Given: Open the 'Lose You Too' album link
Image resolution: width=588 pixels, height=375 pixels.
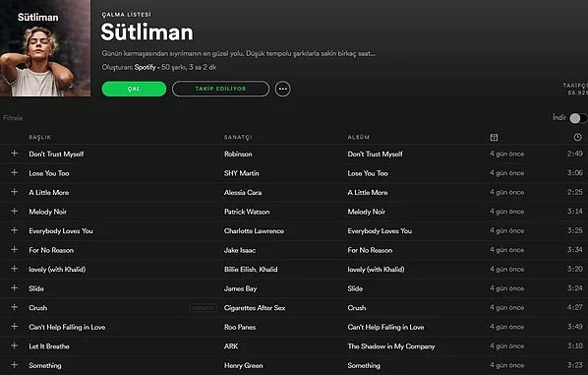Looking at the screenshot, I should point(368,173).
